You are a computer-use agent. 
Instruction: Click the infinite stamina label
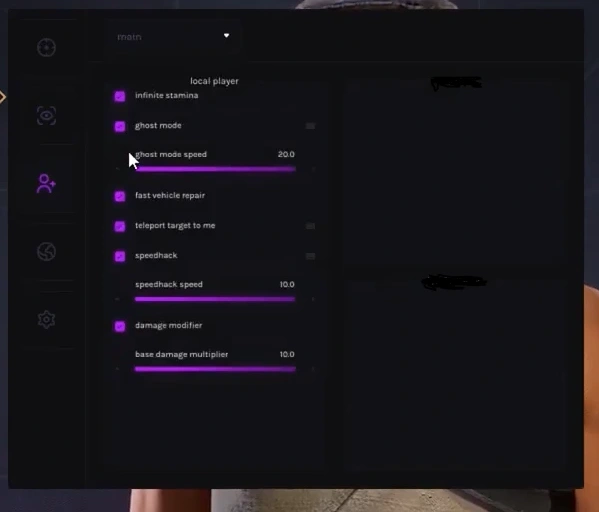click(167, 95)
